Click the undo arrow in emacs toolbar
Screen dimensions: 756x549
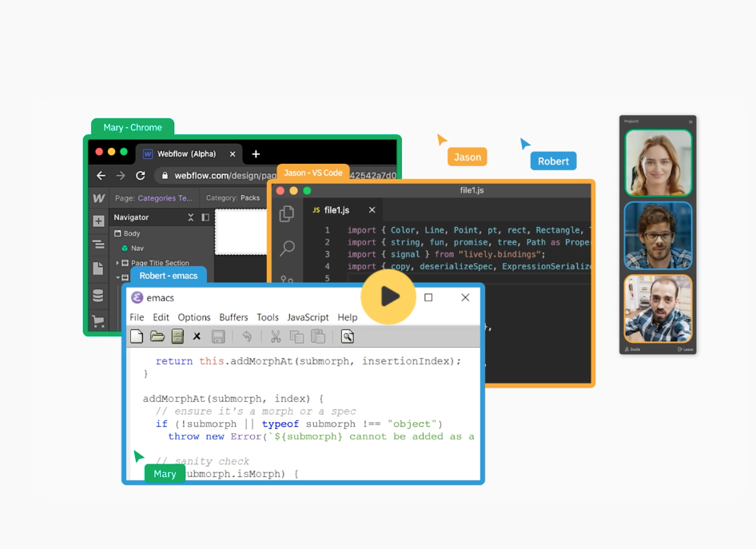tap(247, 336)
